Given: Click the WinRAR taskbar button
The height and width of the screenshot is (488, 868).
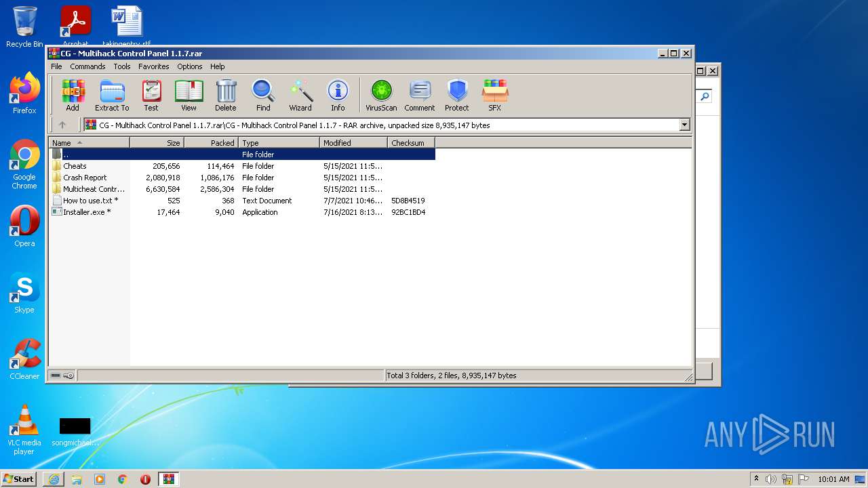Looking at the screenshot, I should [x=168, y=479].
